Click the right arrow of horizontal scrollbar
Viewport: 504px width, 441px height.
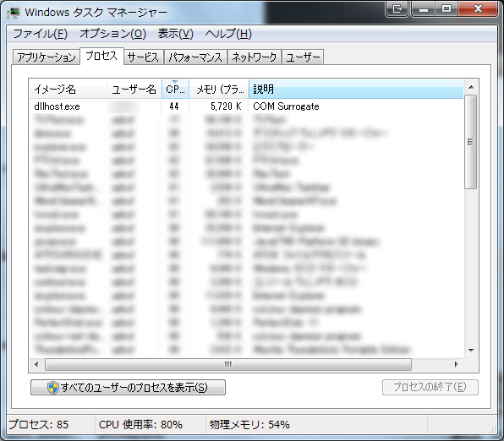click(x=456, y=365)
